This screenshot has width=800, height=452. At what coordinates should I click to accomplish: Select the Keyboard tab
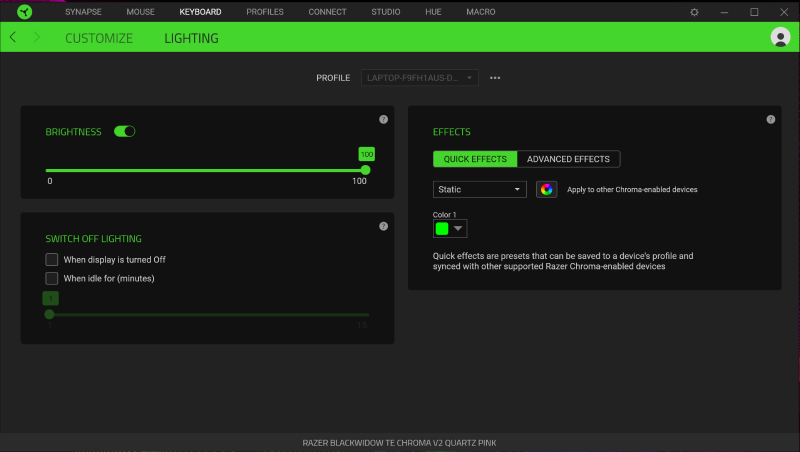tap(200, 12)
